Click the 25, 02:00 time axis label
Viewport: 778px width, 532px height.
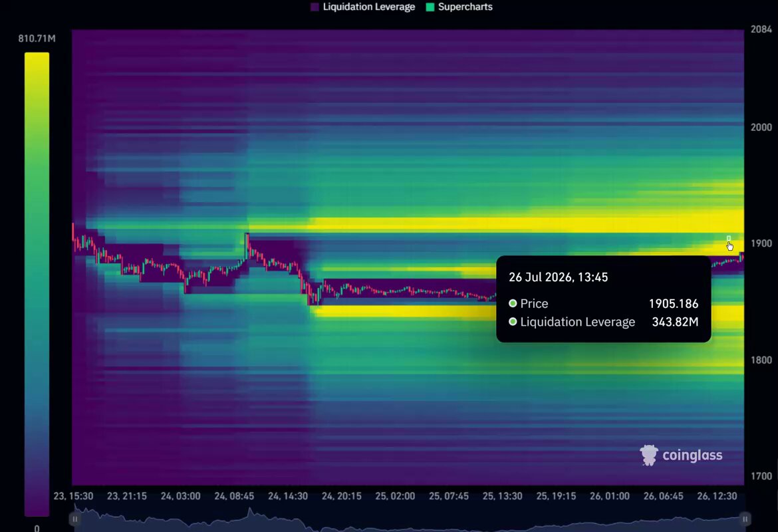(395, 496)
